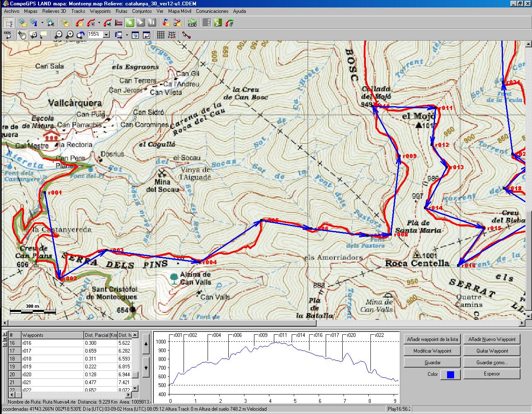This screenshot has width=532, height=414.
Task: Select the zoom in magnifier tool
Action: tap(70, 35)
